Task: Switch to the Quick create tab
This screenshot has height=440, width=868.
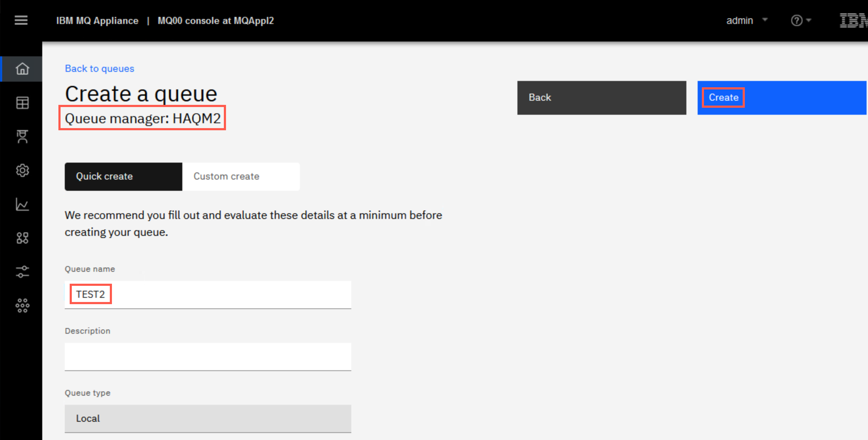Action: (124, 176)
